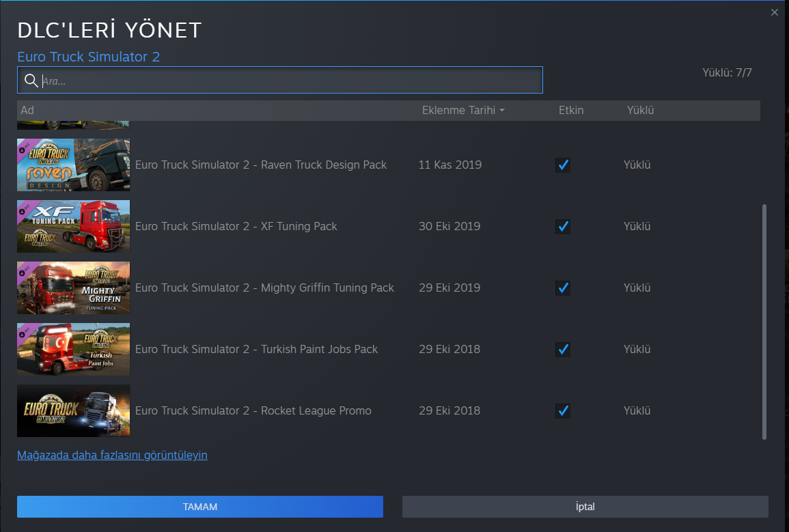Select 'Euro Truck Simulator 2 - XF Tuning Pack' name
Viewport: 789px width, 532px height.
click(236, 226)
